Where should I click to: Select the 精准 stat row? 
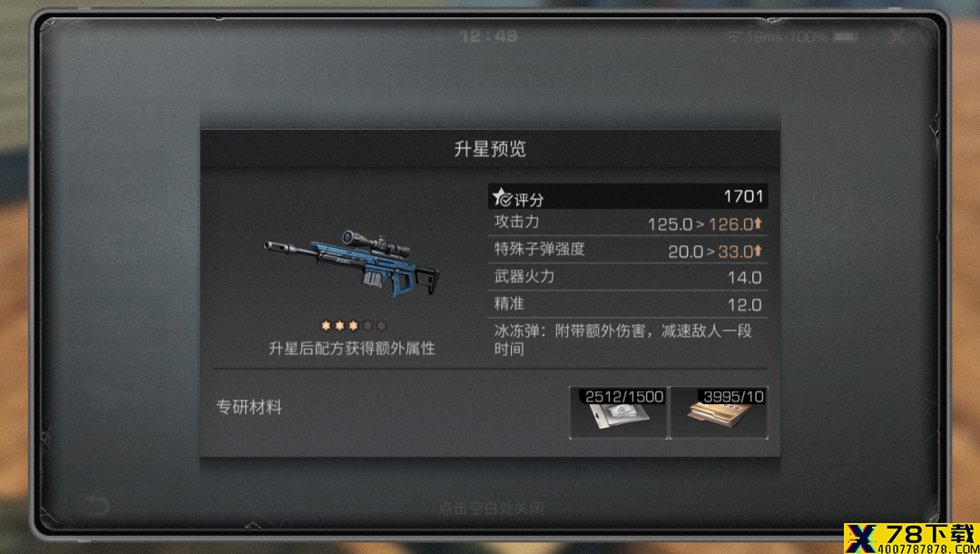tap(628, 304)
